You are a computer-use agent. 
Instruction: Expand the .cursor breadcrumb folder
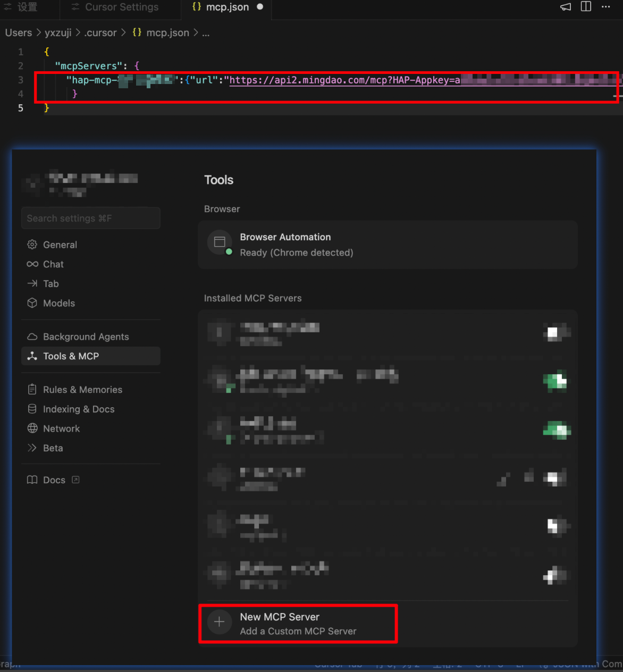100,33
